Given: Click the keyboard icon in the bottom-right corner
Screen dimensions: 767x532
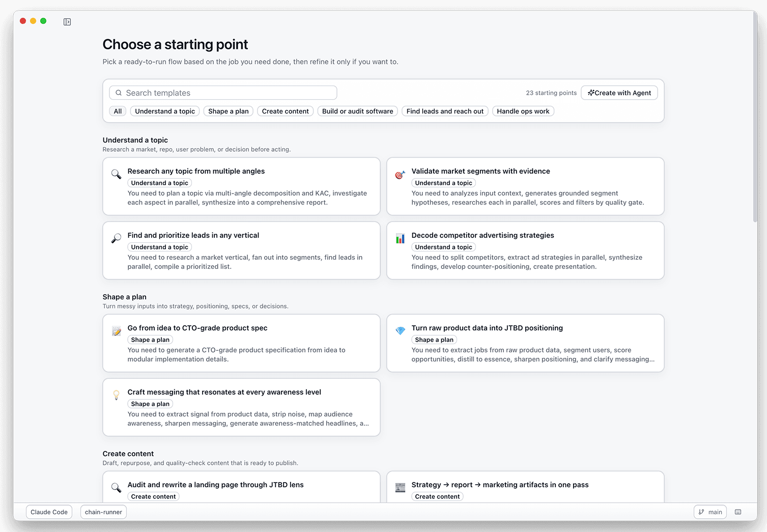Looking at the screenshot, I should 737,512.
